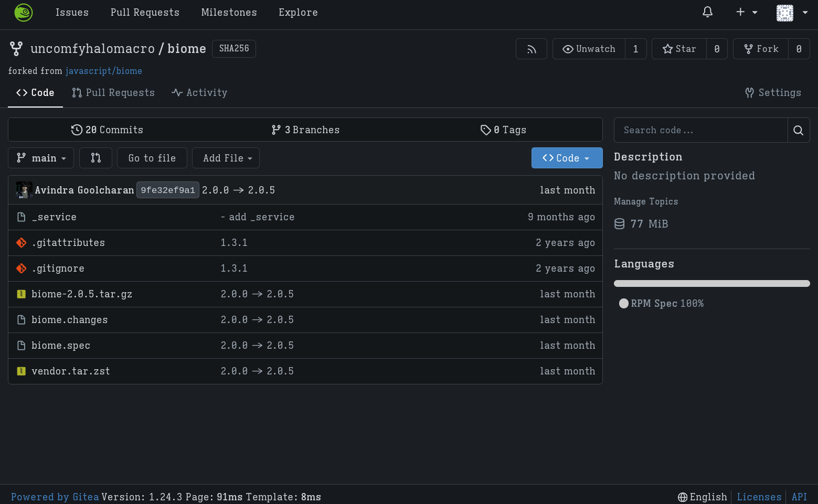
Task: View the 0 Tags list
Action: 503,130
